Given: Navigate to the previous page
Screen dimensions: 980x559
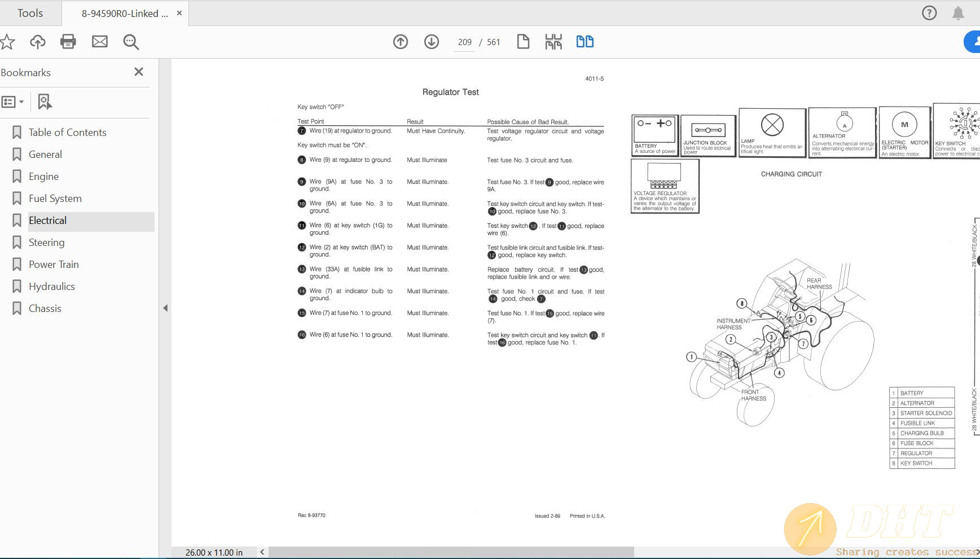Looking at the screenshot, I should (401, 41).
